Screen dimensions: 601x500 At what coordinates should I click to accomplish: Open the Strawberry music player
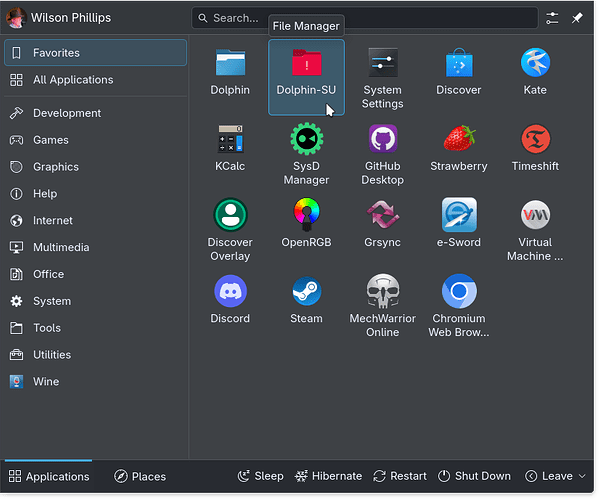pyautogui.click(x=459, y=139)
